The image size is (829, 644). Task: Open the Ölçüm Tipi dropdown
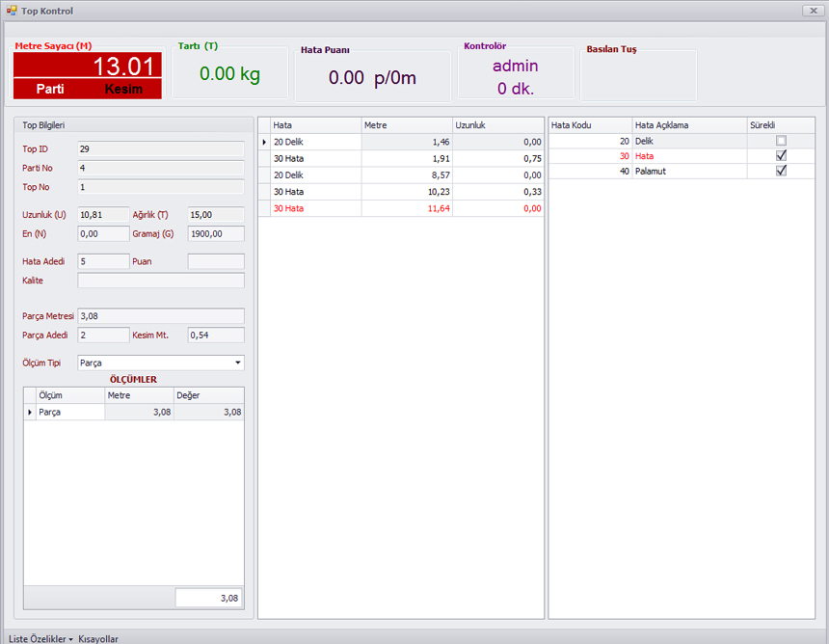237,362
